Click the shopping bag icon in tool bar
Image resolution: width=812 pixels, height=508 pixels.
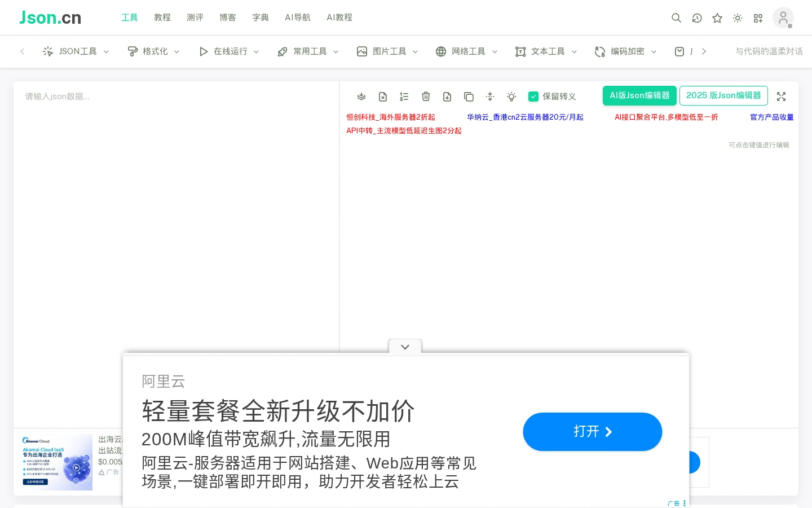click(679, 51)
